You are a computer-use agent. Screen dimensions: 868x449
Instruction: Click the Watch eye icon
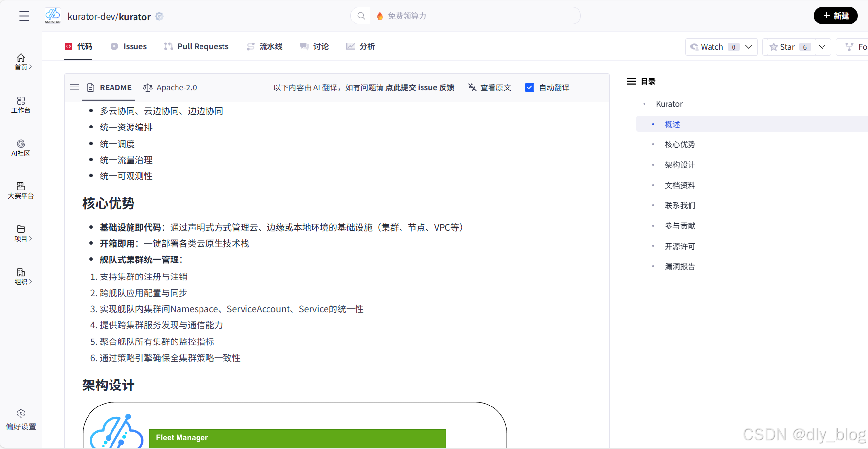click(x=694, y=47)
